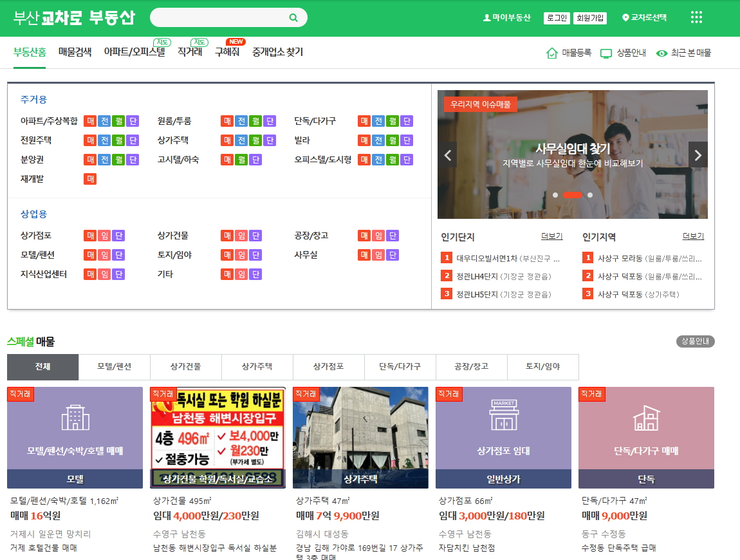
Task: Click 매 badge for 재개발
Action: pyautogui.click(x=90, y=179)
